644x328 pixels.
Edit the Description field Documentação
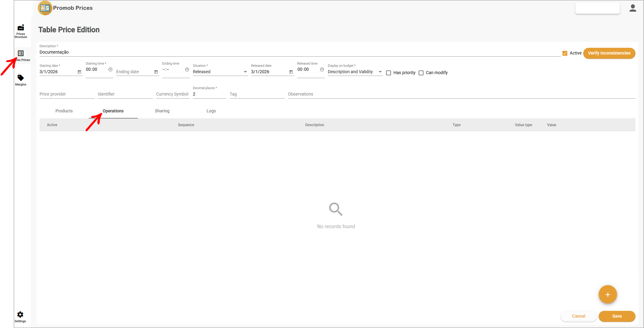point(300,52)
